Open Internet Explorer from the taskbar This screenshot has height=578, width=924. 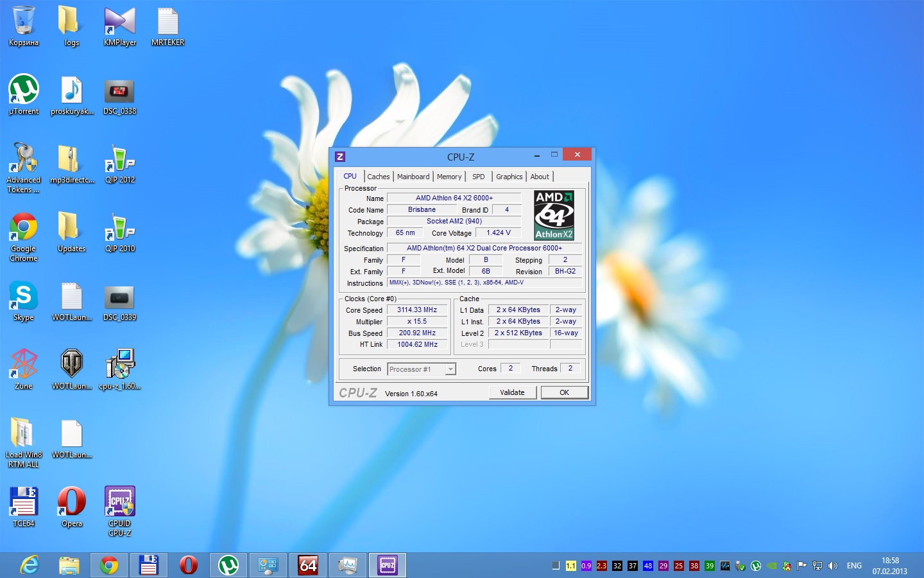(x=30, y=565)
